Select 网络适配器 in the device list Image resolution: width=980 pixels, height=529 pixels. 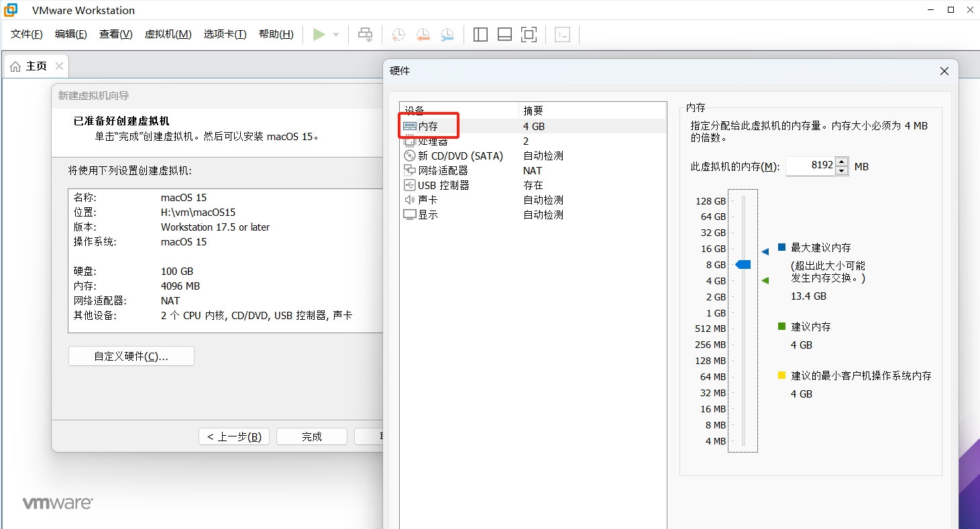(443, 170)
